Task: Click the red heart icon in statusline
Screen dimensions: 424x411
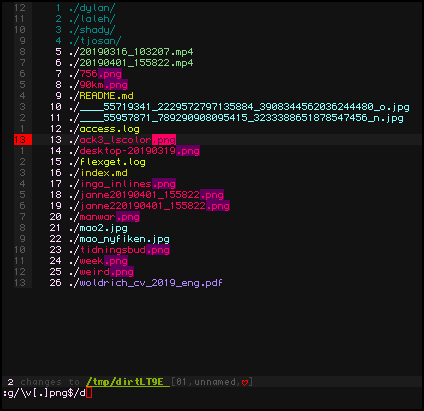Action: [x=245, y=383]
